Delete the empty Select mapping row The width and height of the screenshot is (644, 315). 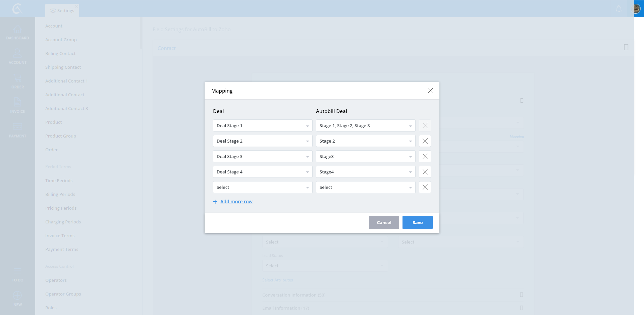click(x=425, y=187)
